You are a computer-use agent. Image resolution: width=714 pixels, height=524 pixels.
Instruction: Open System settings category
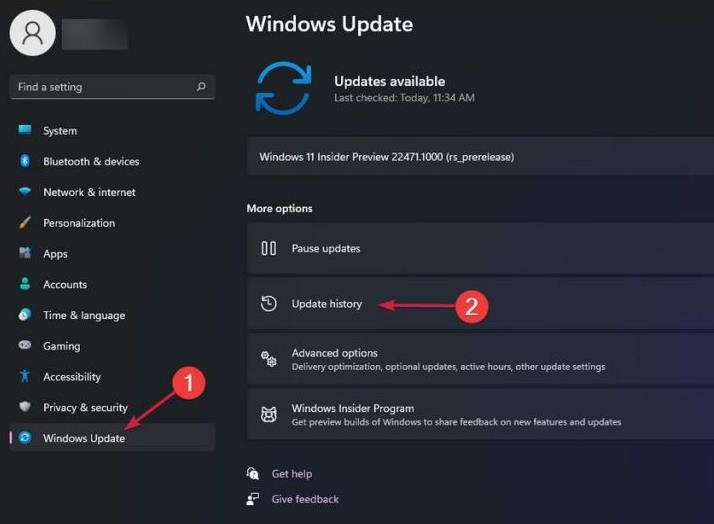[112, 131]
